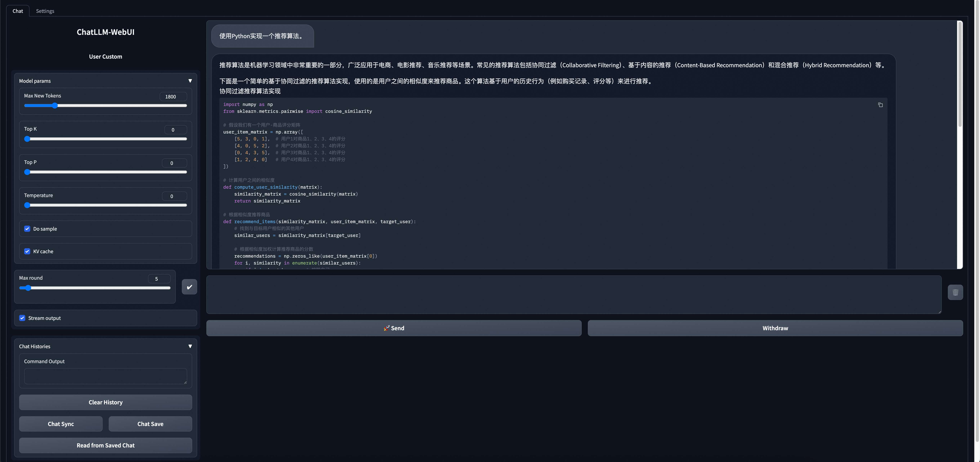
Task: Collapse the Model params section
Action: [x=190, y=81]
